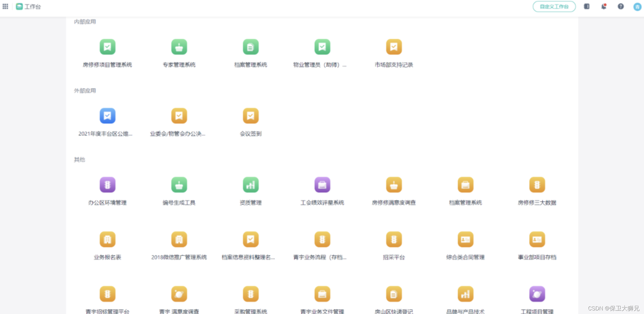
Task: Open 业务报名表 app icon
Action: point(107,239)
